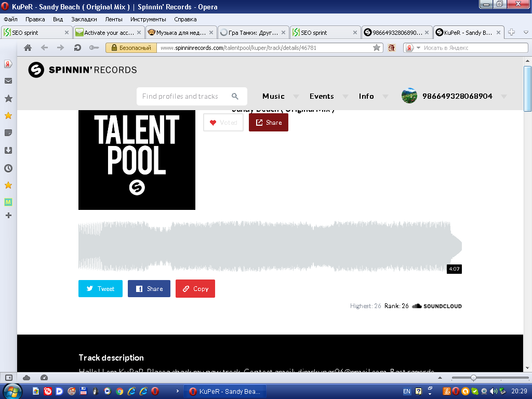Click the red Copy link button
The image size is (532, 399).
195,289
